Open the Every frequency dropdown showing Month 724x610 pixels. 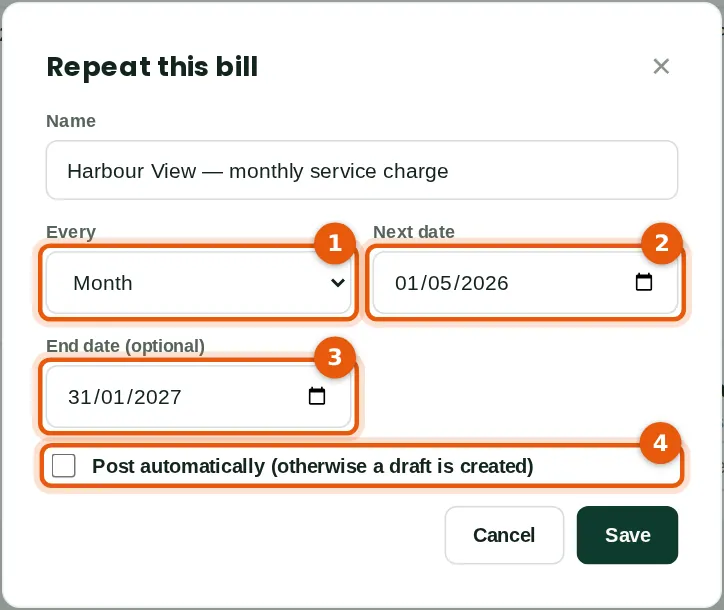pos(199,283)
